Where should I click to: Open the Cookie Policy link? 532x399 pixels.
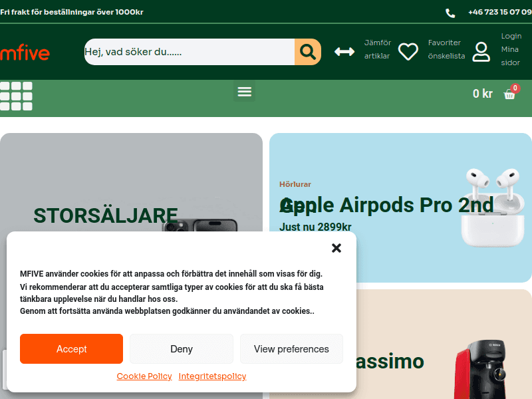click(x=144, y=376)
